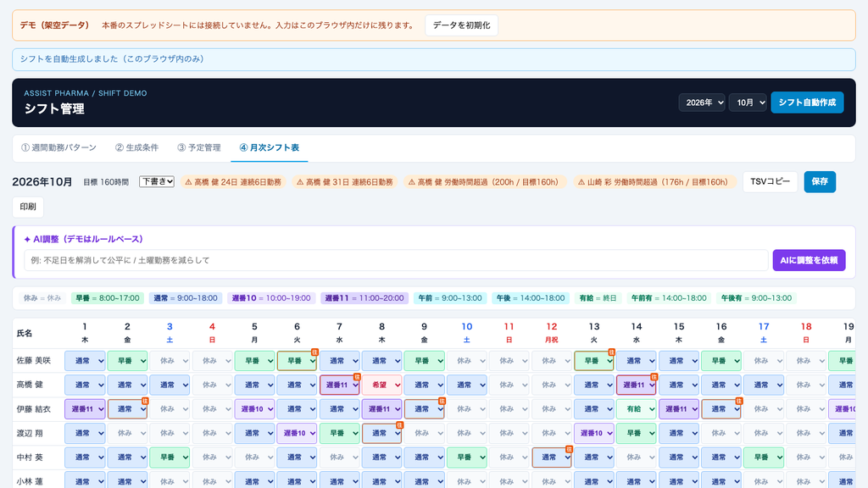
Task: Click the データを初期化 button
Action: (x=462, y=25)
